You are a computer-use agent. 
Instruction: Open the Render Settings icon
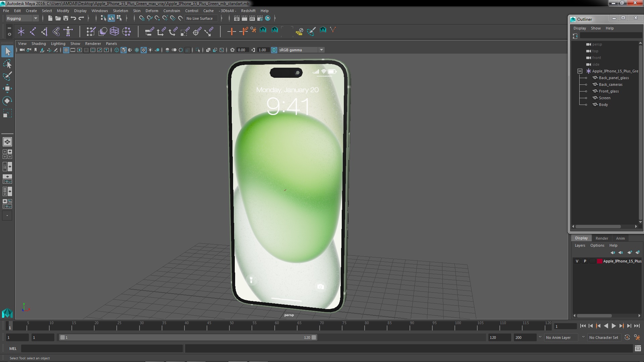pyautogui.click(x=260, y=18)
